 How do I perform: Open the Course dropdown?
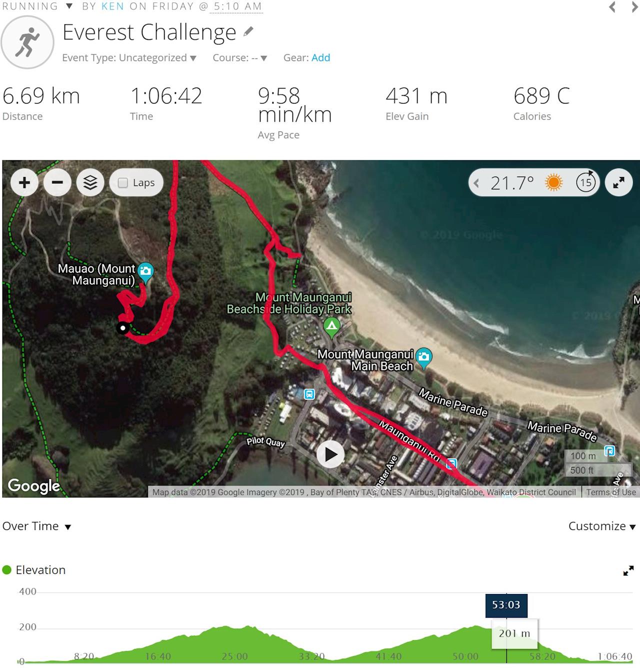[x=240, y=58]
